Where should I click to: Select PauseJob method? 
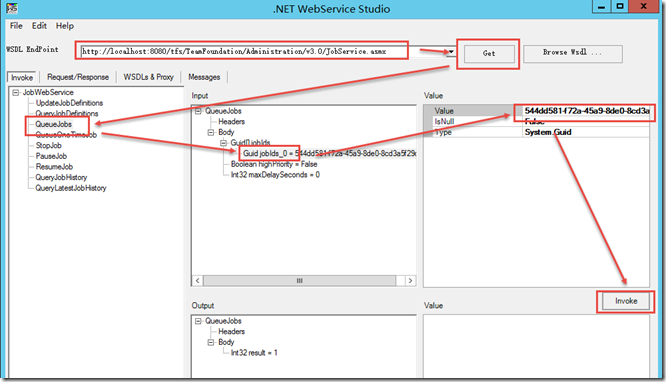tap(51, 156)
